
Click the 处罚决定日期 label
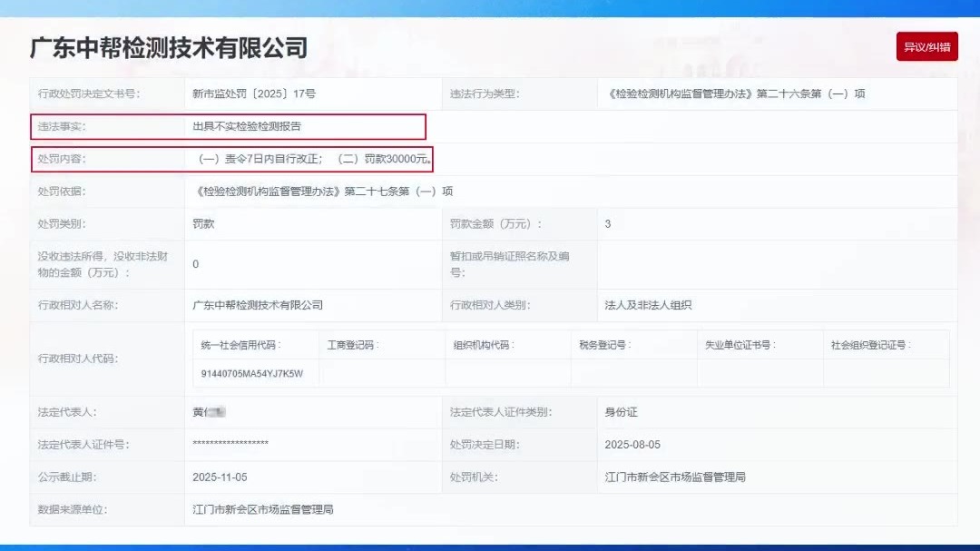(x=485, y=445)
